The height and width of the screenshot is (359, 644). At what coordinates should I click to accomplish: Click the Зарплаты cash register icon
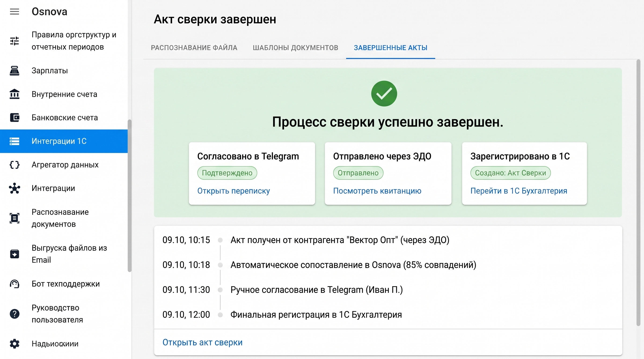coord(15,71)
